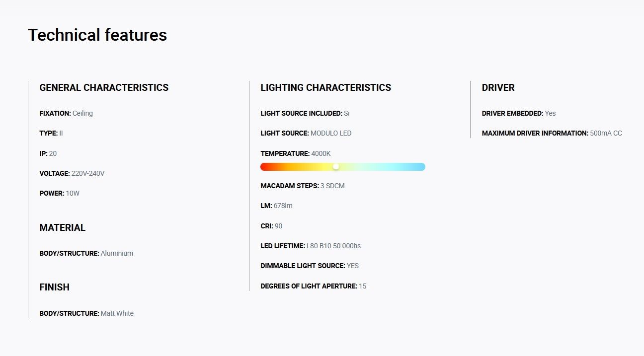Viewport: 644px width, 356px height.
Task: Click the General Characteristics heading
Action: [x=104, y=88]
